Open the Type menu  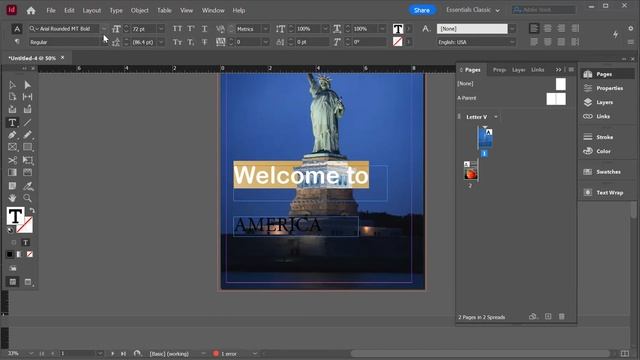coord(116,10)
